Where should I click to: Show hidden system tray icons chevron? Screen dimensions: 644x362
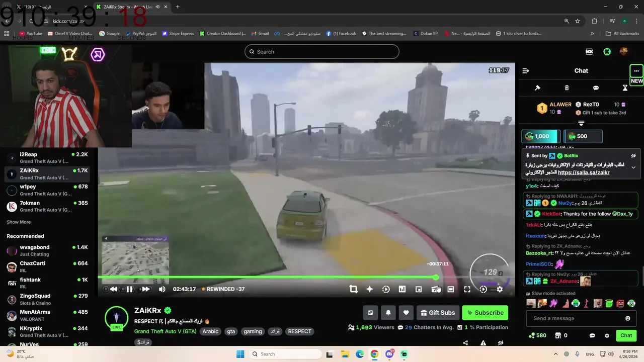coord(555,354)
